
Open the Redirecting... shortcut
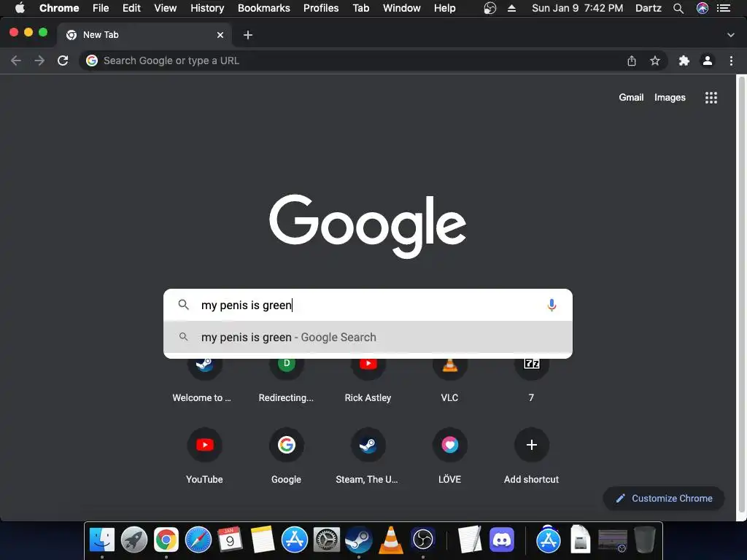click(286, 381)
